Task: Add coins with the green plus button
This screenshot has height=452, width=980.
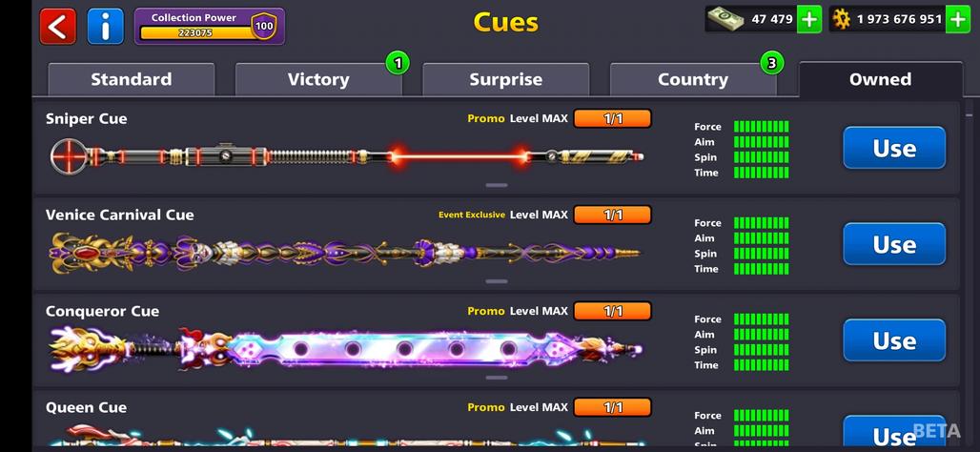Action: pos(958,19)
